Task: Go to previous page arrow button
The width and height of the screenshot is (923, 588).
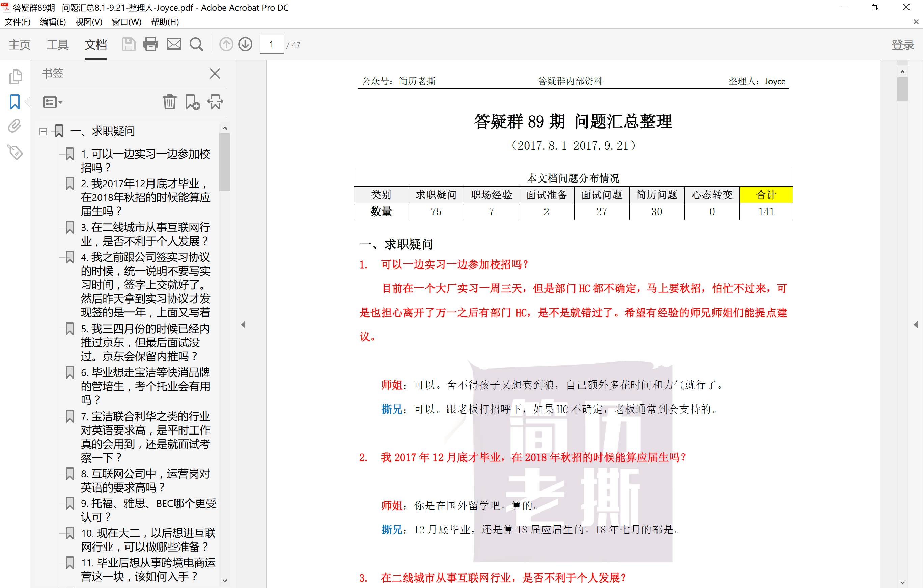Action: click(226, 45)
